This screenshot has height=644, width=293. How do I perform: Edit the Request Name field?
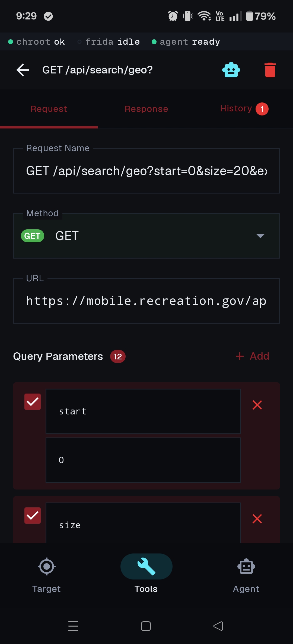pyautogui.click(x=146, y=171)
